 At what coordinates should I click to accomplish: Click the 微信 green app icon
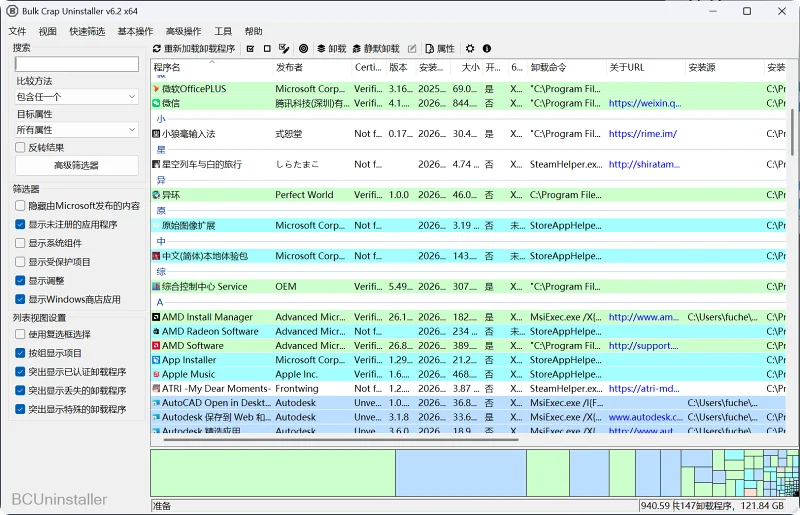tap(156, 103)
